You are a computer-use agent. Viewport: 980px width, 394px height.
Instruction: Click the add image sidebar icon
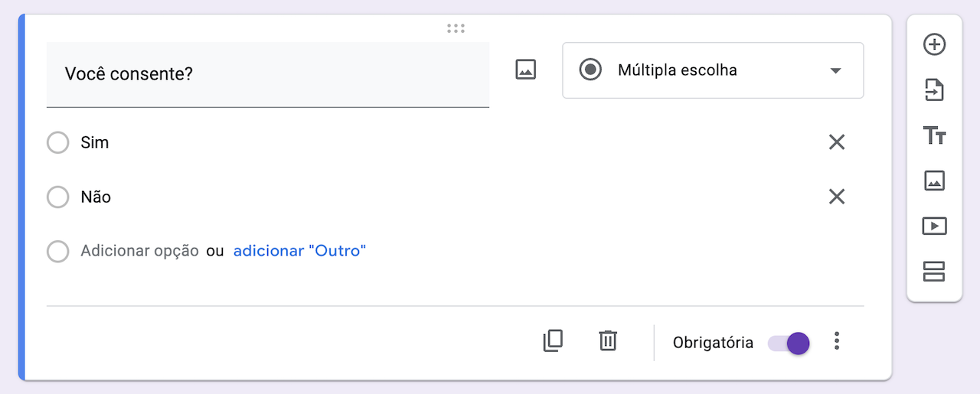(934, 181)
